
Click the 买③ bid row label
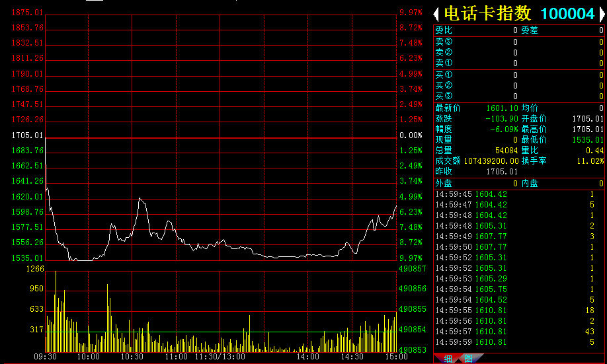[x=444, y=96]
